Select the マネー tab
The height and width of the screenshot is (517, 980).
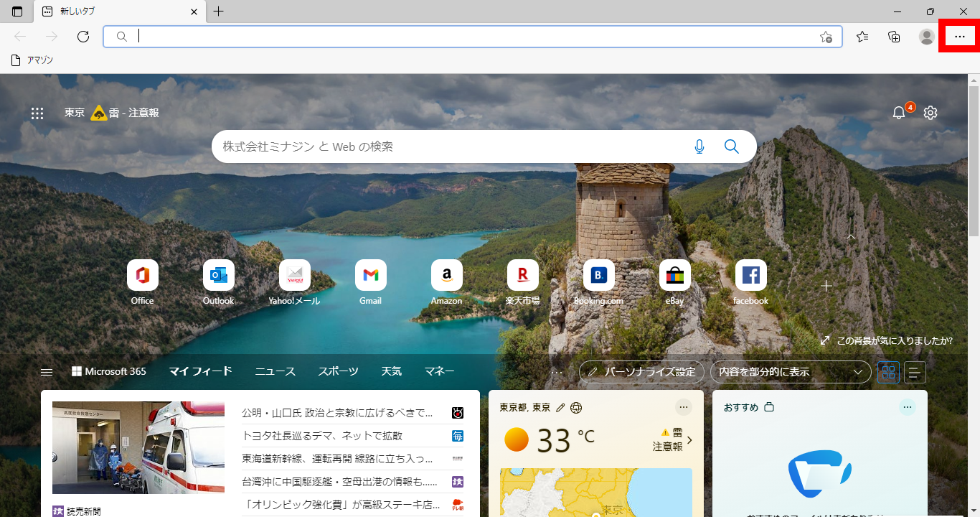(x=440, y=371)
